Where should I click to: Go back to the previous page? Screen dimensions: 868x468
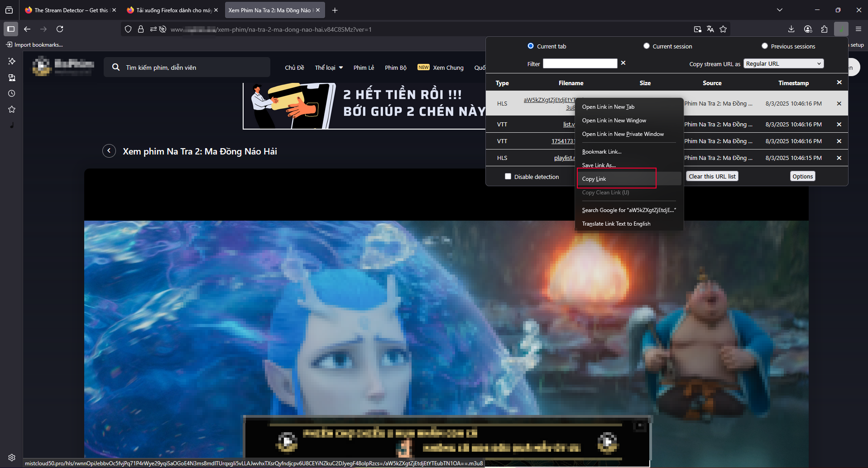click(27, 29)
